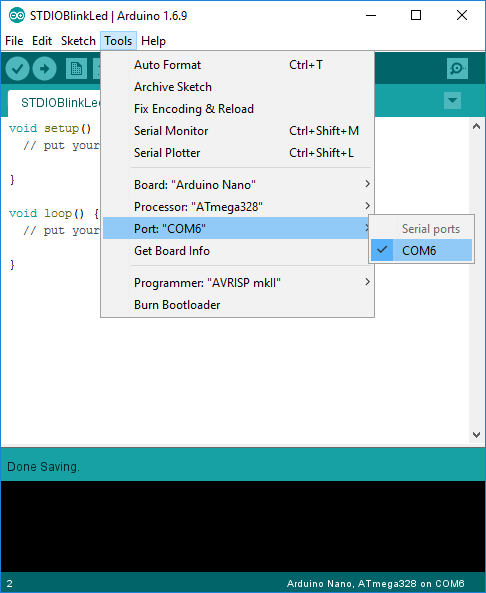Choose Fix Encoding & Reload
486x593 pixels.
[x=238, y=109]
